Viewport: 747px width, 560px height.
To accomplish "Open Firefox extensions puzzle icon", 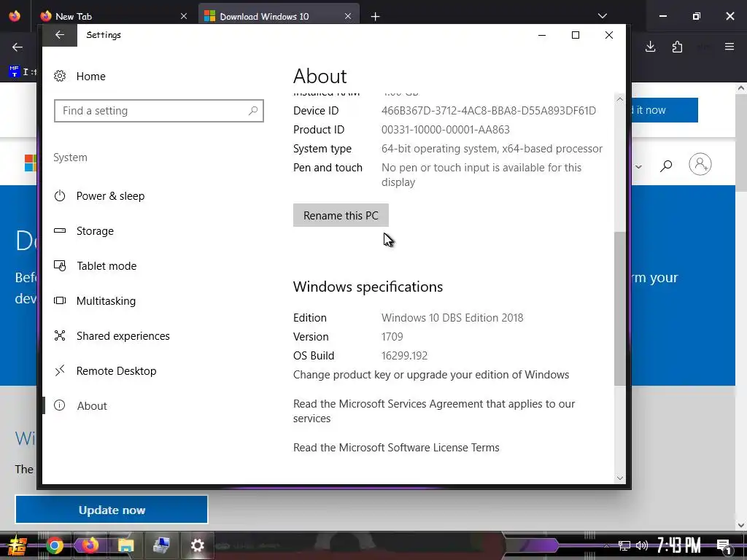I will click(677, 47).
